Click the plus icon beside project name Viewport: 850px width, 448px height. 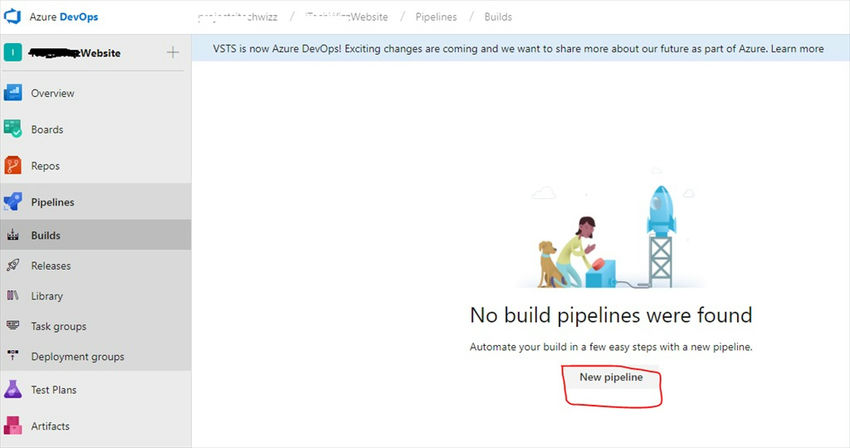(x=172, y=53)
